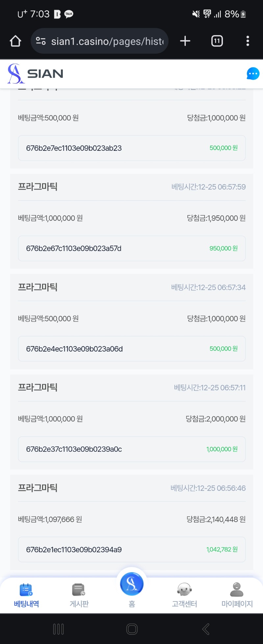Tap Android recent apps button
263x644 pixels.
click(59, 629)
